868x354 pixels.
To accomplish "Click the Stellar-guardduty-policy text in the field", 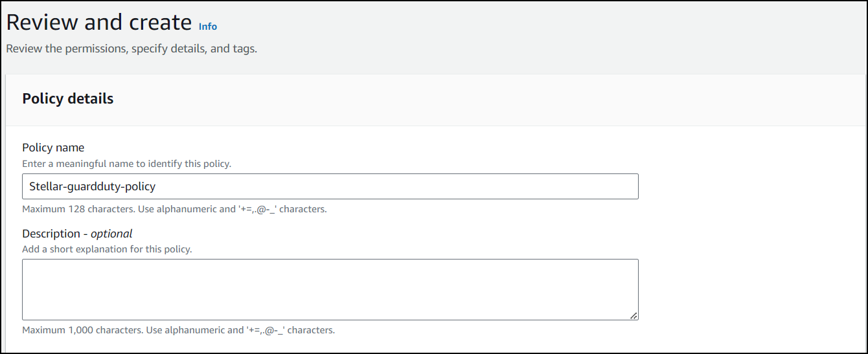I will coord(93,186).
